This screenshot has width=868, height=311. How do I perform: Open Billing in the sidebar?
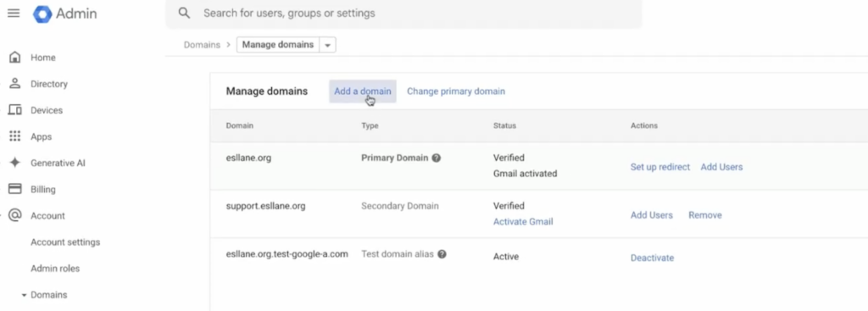coord(42,189)
